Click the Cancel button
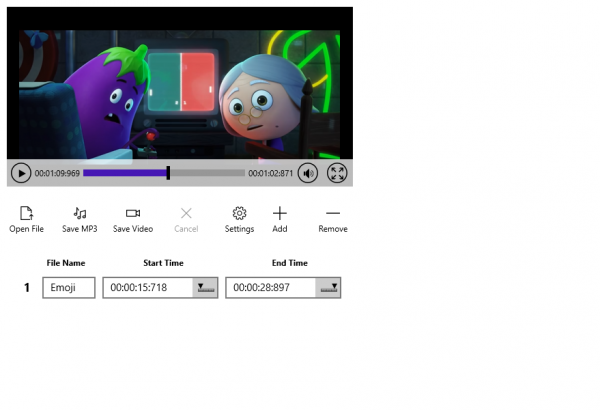600x410 pixels. 186,220
